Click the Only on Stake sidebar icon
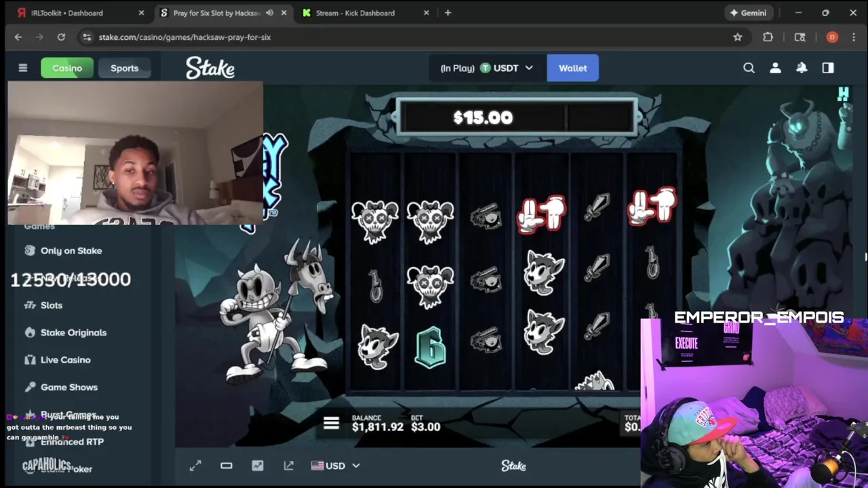The image size is (868, 488). click(30, 251)
